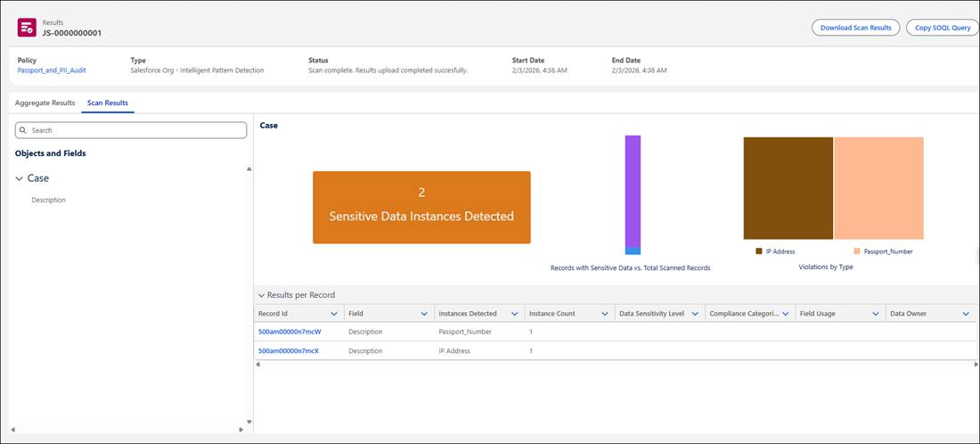This screenshot has width=980, height=444.
Task: Click the purple scanned records bar
Action: tap(633, 192)
